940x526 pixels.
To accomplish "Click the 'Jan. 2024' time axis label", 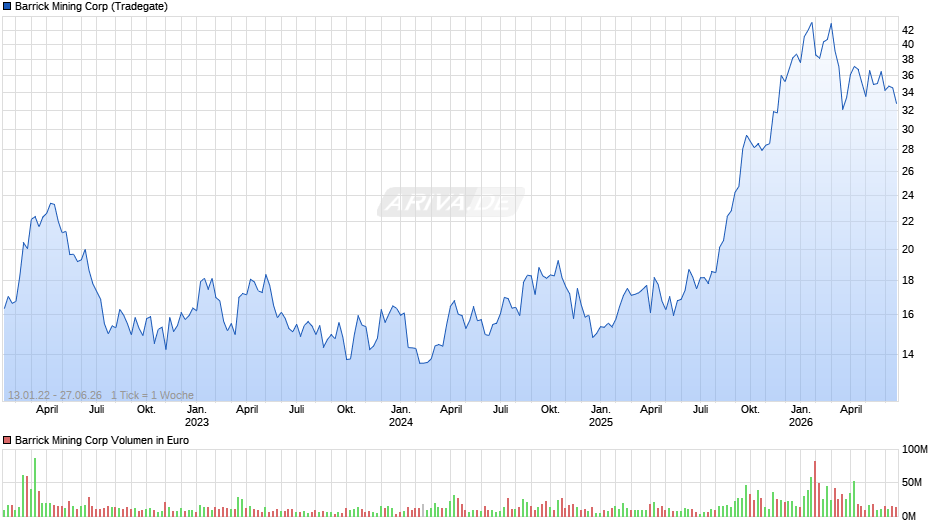I will 400,416.
